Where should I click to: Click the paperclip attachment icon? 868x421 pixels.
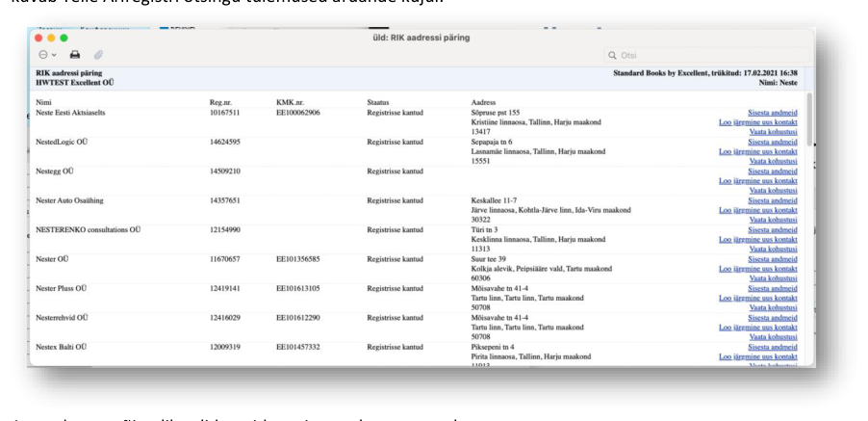tap(98, 55)
